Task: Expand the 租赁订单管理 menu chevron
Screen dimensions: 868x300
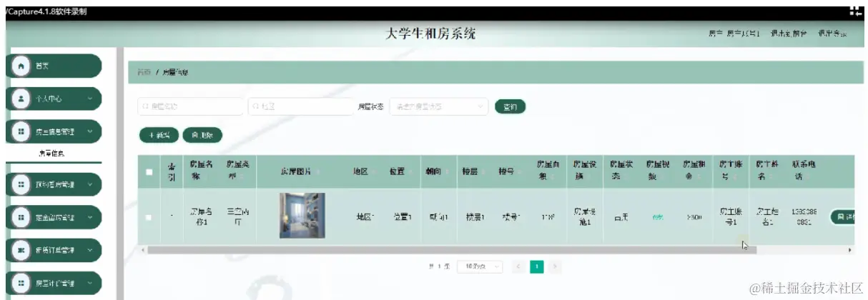Action: point(90,250)
